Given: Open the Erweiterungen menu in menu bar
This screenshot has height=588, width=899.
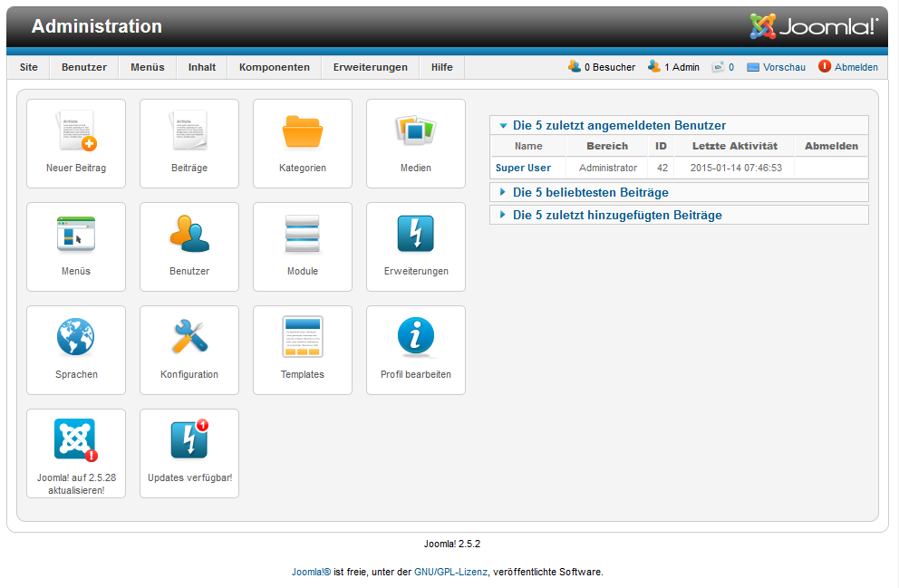Looking at the screenshot, I should click(x=370, y=67).
